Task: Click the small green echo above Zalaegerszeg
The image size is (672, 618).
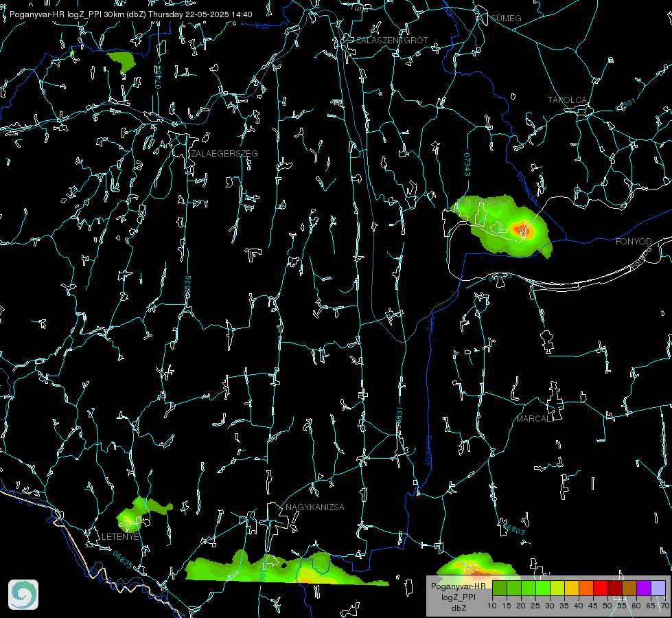Action: pyautogui.click(x=122, y=61)
